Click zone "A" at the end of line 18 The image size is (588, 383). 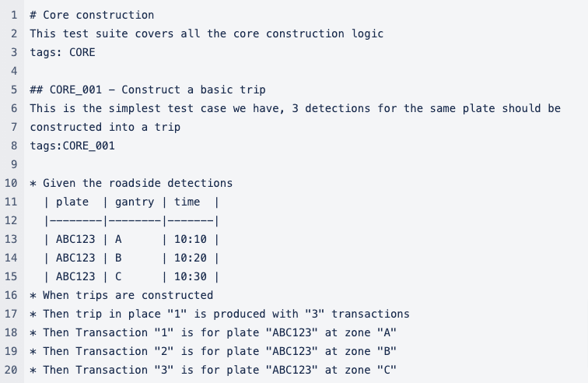point(387,332)
